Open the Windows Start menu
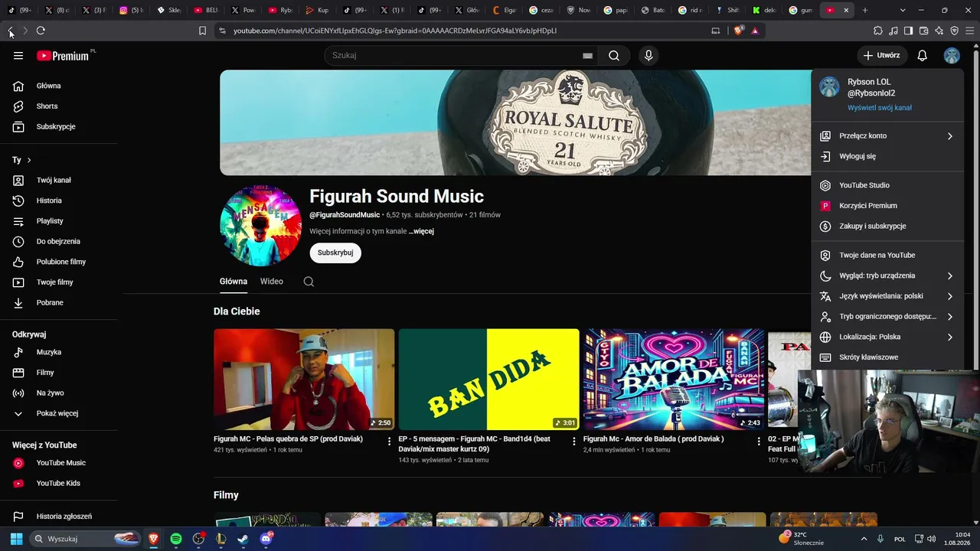The width and height of the screenshot is (980, 551). [16, 539]
